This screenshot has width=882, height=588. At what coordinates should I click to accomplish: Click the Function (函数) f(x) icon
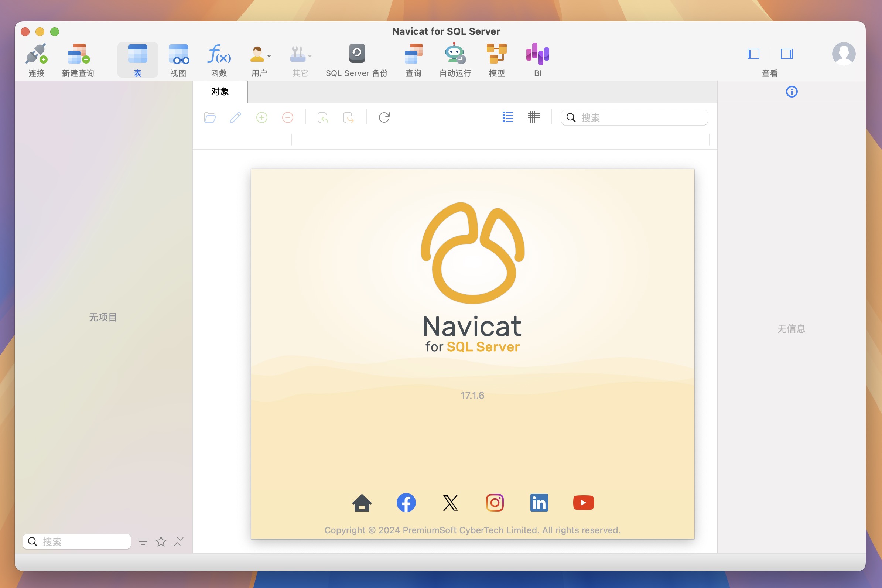(219, 54)
